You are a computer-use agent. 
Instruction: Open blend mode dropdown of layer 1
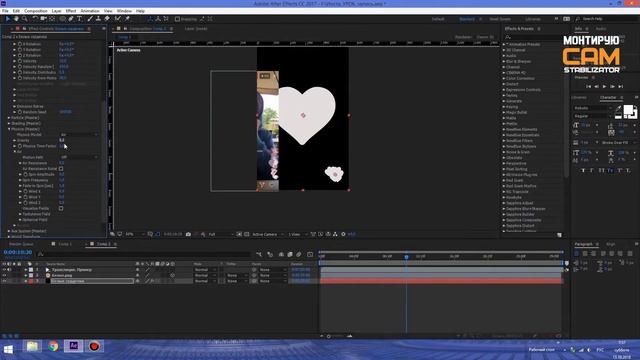coord(204,270)
